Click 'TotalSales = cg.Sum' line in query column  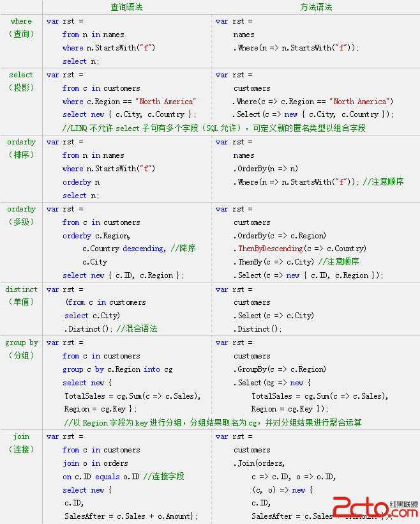[x=133, y=396]
